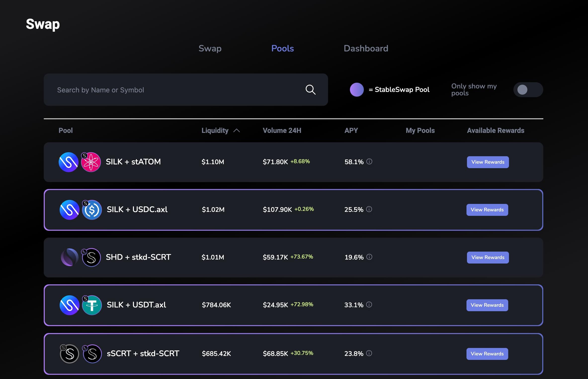Click the search magnifier icon
588x379 pixels.
pyautogui.click(x=310, y=90)
